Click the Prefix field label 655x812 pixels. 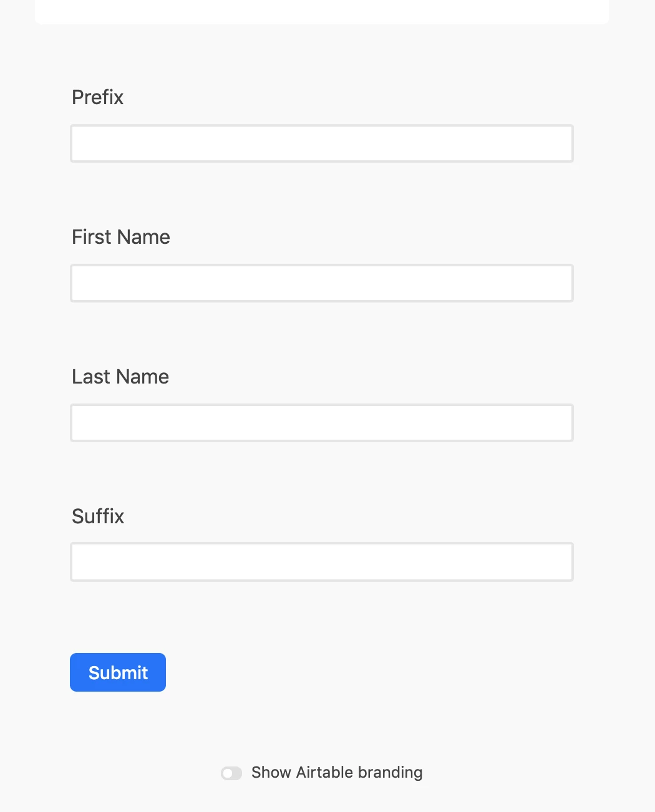point(97,97)
